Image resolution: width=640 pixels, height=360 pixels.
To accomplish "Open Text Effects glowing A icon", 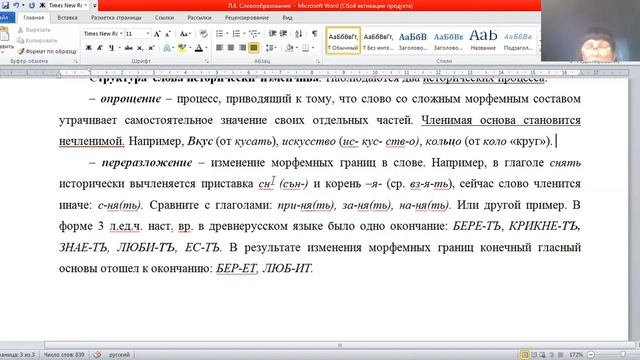I will point(167,48).
